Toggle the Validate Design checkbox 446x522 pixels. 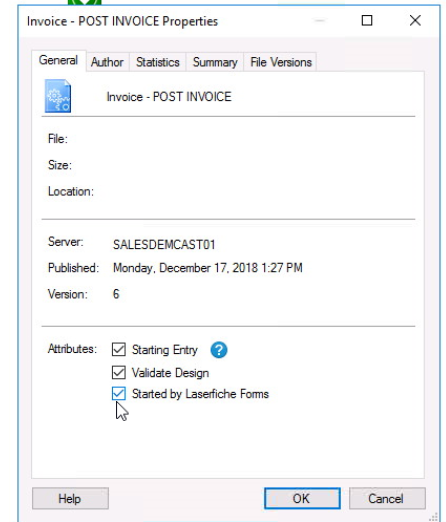point(119,373)
